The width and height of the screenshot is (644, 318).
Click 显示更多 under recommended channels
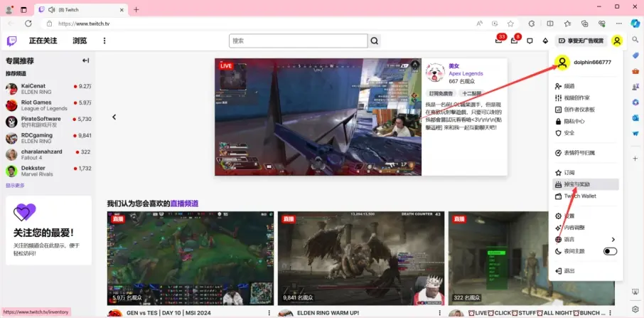click(15, 185)
